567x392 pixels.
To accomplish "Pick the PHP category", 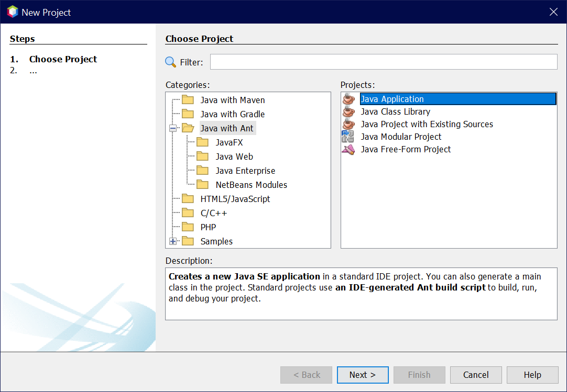I will click(208, 227).
